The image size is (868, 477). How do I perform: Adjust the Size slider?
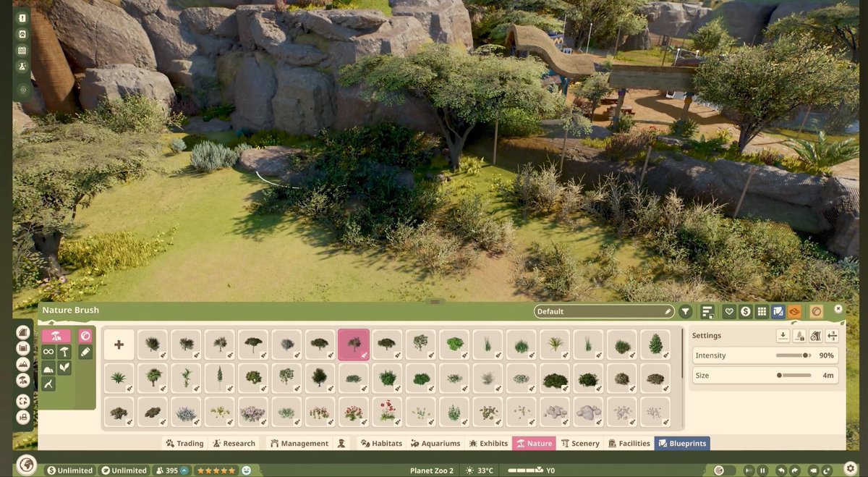tap(793, 376)
